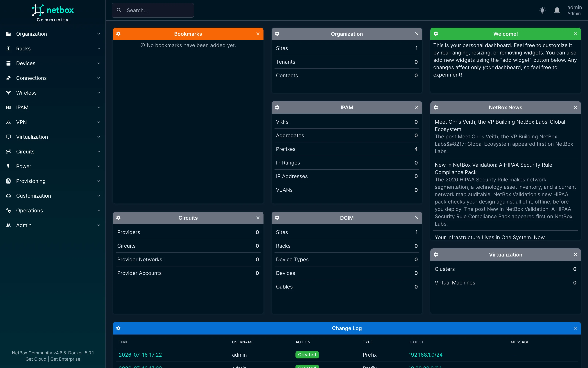Open the Circuits widget settings gear
The image size is (588, 368).
(118, 218)
